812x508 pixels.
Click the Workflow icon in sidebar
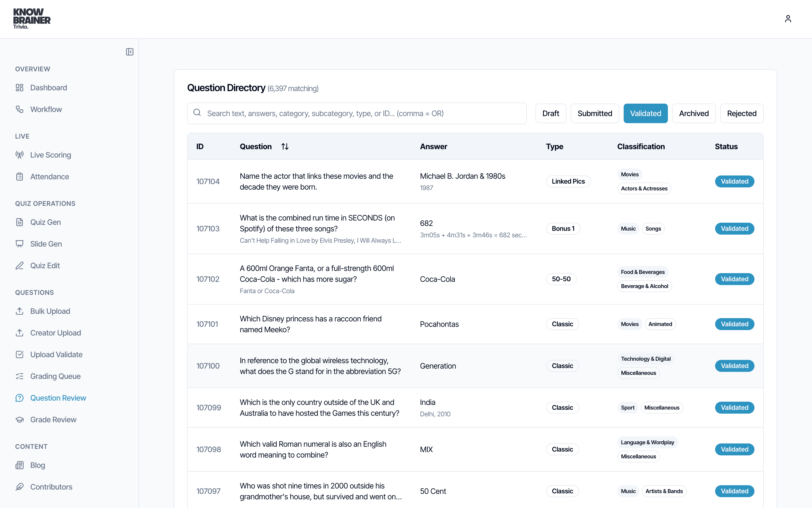pyautogui.click(x=20, y=109)
